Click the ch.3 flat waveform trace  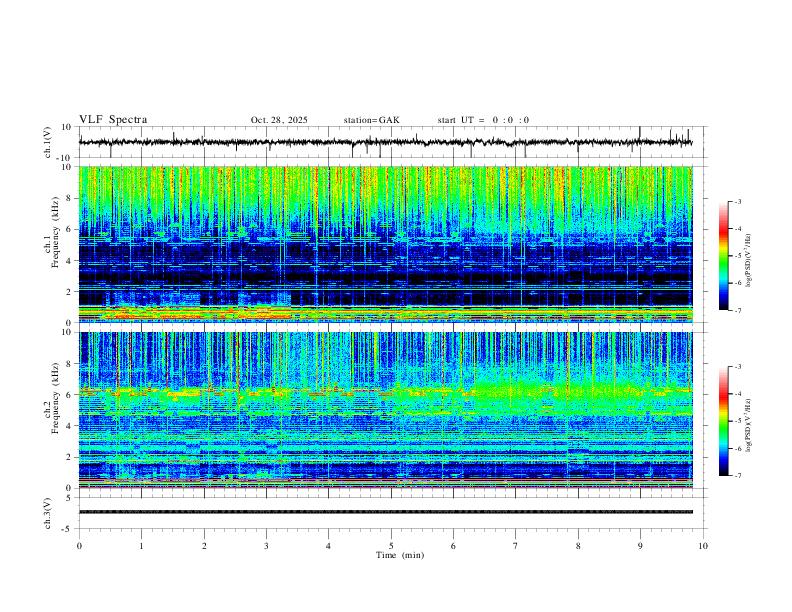386,512
